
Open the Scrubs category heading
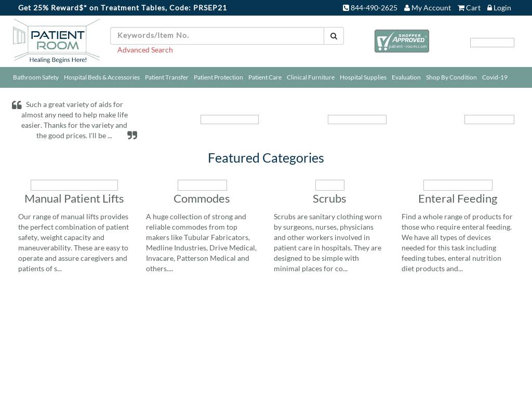329,198
